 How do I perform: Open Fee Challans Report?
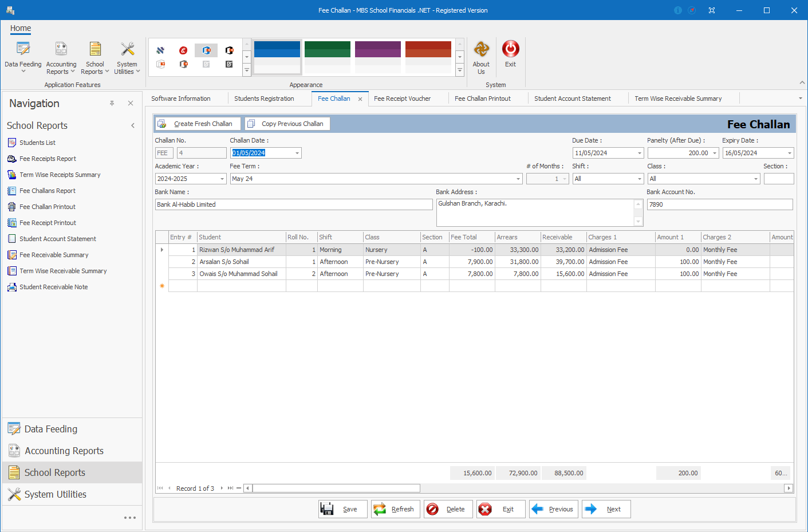click(47, 191)
